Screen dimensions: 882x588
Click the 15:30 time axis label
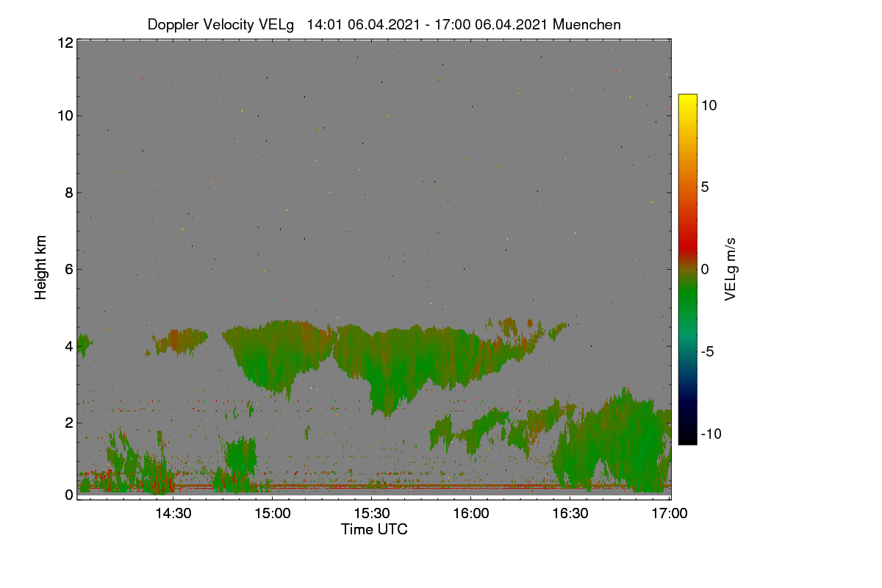tap(371, 514)
